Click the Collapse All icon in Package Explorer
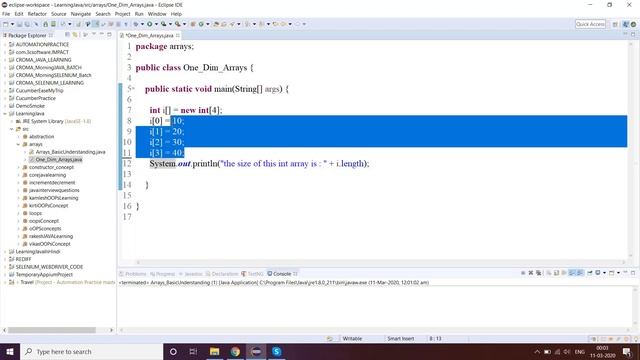This screenshot has height=360, width=640. click(x=67, y=35)
